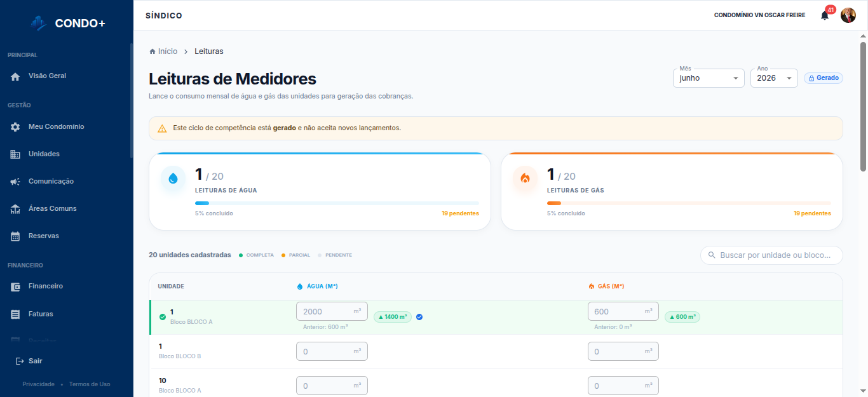868x397 pixels.
Task: Click the ▲600 m³ gas variation badge
Action: pos(682,317)
